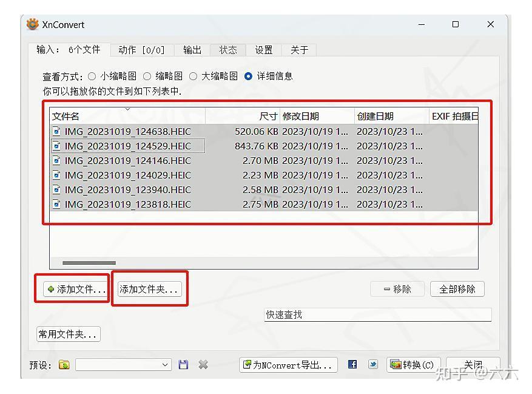This screenshot has height=394, width=532.
Task: Click file icon of IMG_20231019_124529.HEIC
Action: pyautogui.click(x=56, y=146)
